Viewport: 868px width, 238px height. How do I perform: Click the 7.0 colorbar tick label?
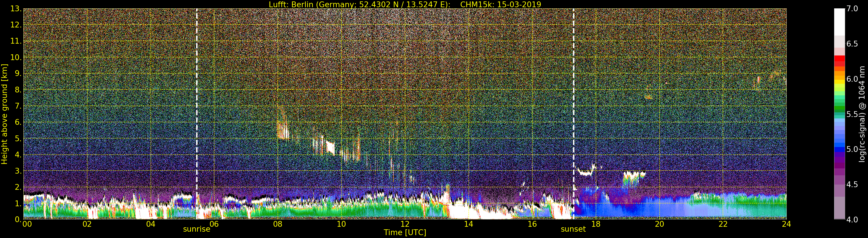852,9
